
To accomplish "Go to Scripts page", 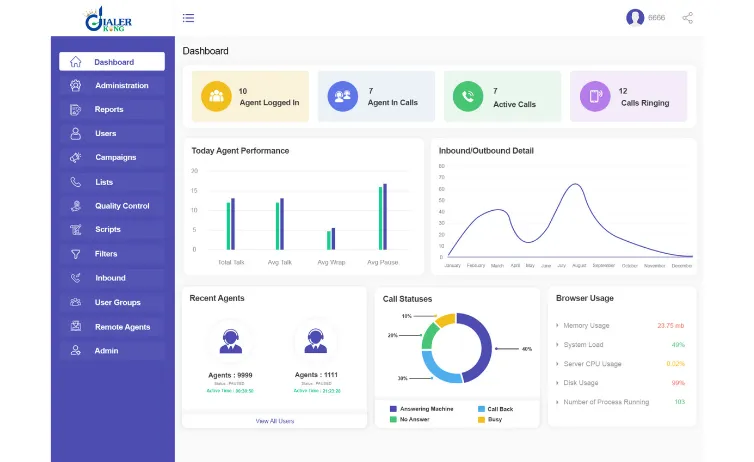I will click(x=112, y=230).
